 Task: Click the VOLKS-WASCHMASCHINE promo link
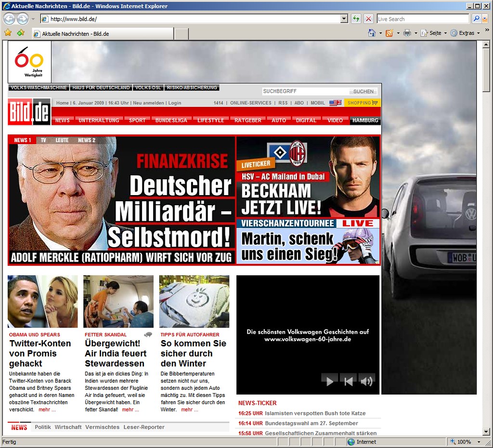(39, 88)
